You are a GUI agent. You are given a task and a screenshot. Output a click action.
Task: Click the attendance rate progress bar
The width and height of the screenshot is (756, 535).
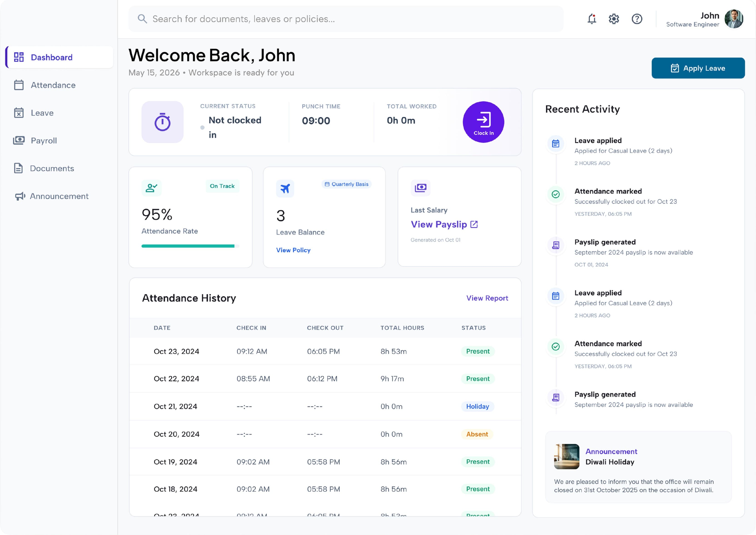point(190,246)
